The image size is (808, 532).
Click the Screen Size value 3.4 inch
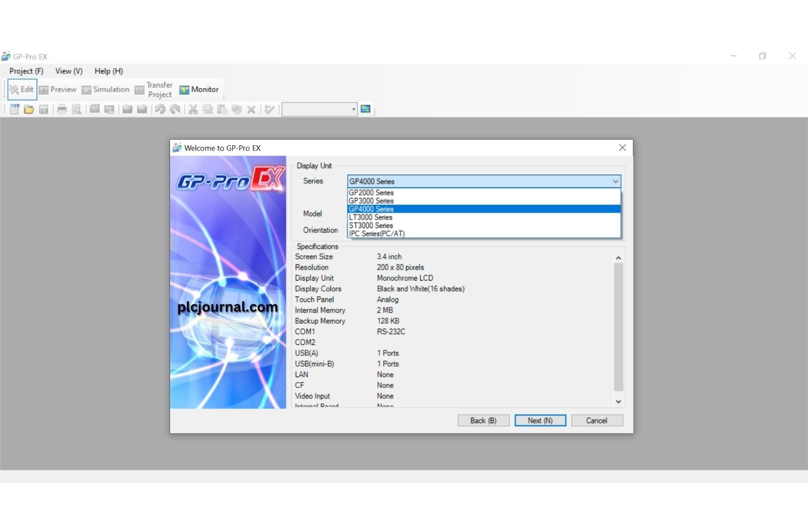point(389,256)
